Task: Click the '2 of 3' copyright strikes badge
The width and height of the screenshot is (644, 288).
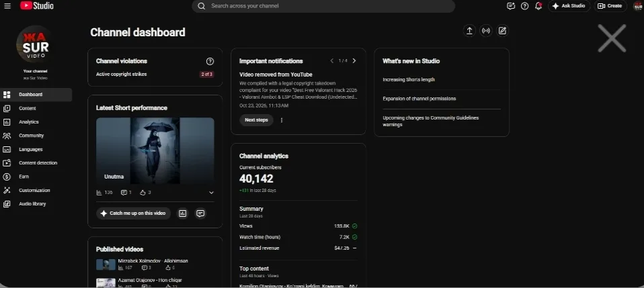Action: tap(206, 75)
